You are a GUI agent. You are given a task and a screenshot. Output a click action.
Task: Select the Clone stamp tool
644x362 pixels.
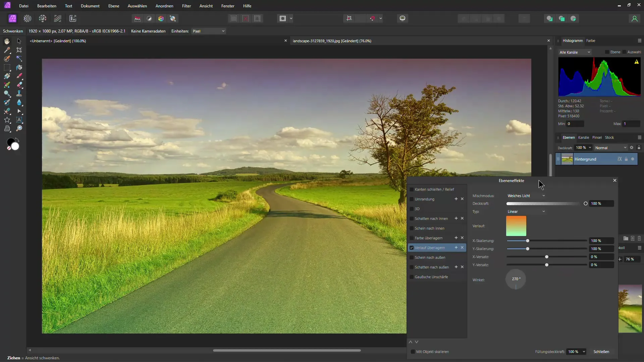click(x=19, y=94)
